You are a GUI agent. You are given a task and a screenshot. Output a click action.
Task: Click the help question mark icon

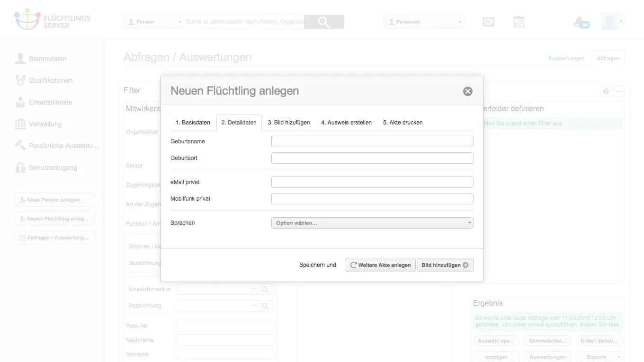(x=606, y=91)
